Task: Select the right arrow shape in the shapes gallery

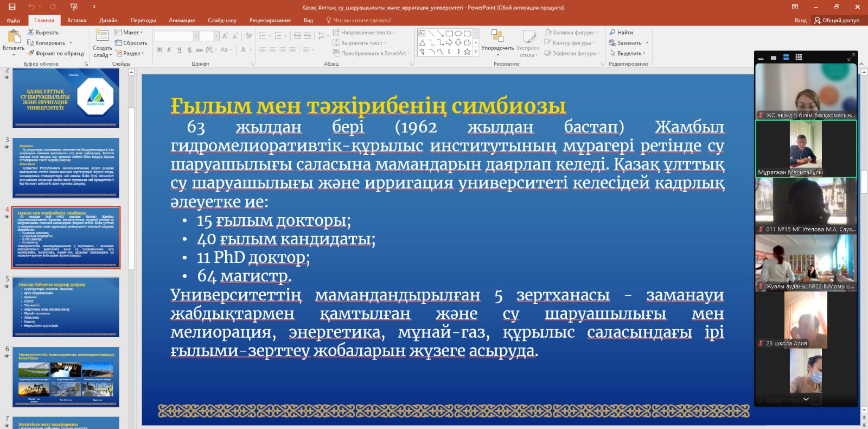Action: 449,42
